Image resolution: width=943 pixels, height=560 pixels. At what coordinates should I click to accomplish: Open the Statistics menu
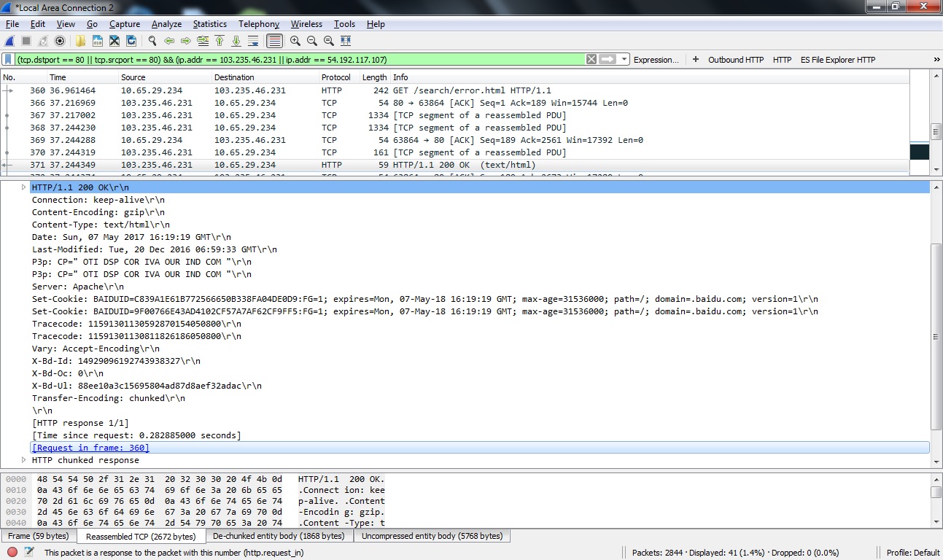[x=209, y=24]
